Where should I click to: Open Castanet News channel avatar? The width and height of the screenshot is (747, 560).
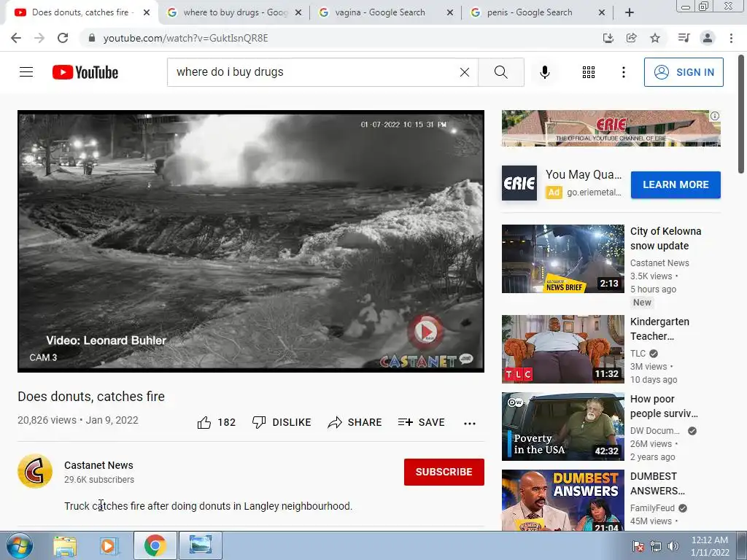[x=35, y=471]
